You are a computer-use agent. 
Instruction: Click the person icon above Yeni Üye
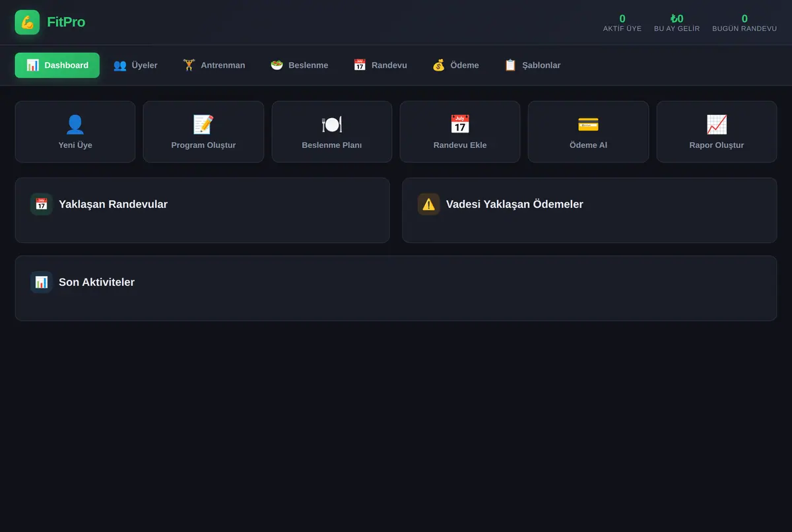[x=75, y=124]
